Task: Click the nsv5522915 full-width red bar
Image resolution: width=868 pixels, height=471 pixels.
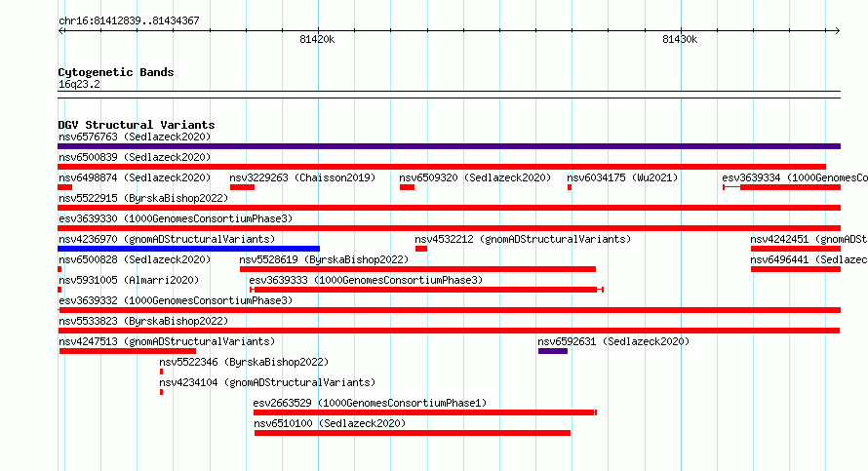Action: tap(449, 208)
